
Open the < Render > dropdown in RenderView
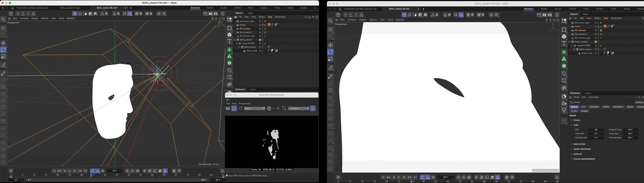click(298, 108)
